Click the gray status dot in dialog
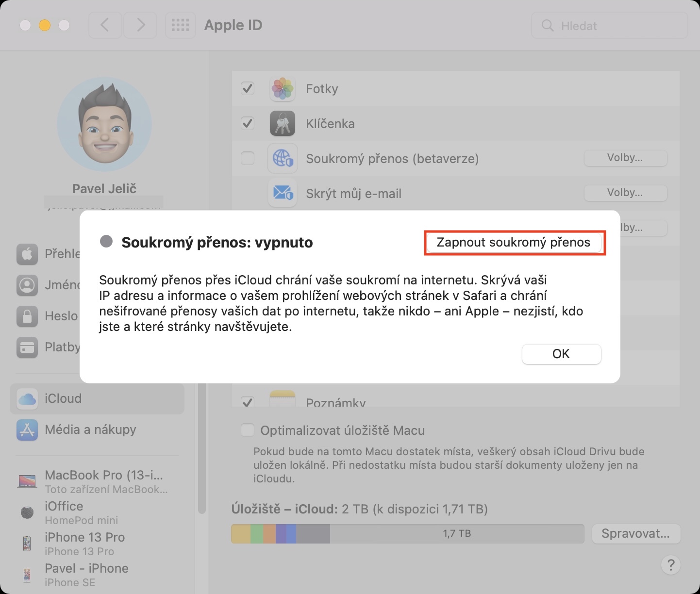Image resolution: width=700 pixels, height=594 pixels. (x=106, y=241)
